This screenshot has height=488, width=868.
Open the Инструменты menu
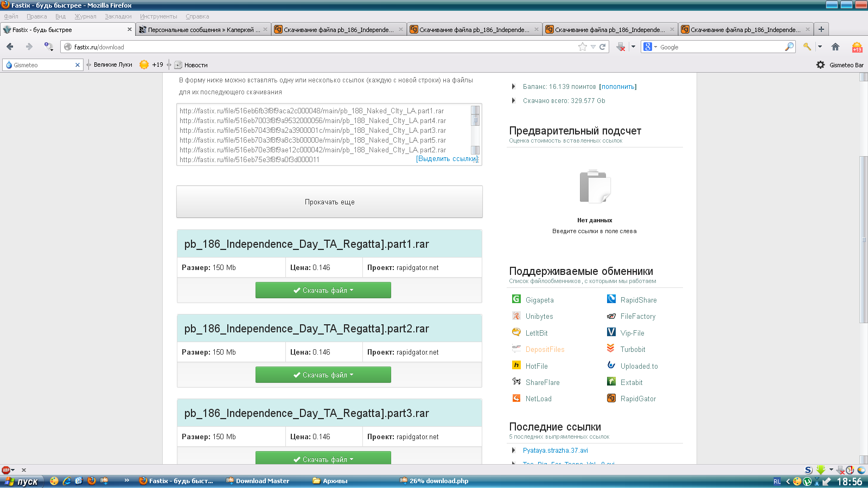[158, 16]
